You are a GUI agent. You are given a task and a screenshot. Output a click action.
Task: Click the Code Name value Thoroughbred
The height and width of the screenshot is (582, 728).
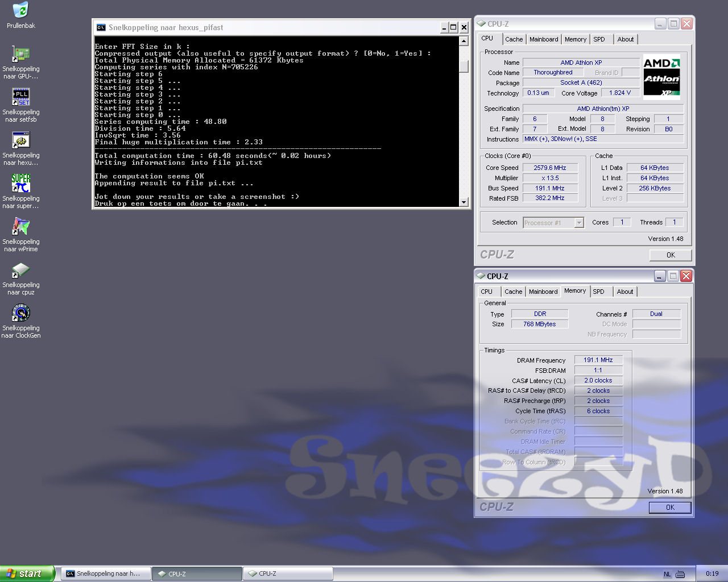pyautogui.click(x=553, y=73)
